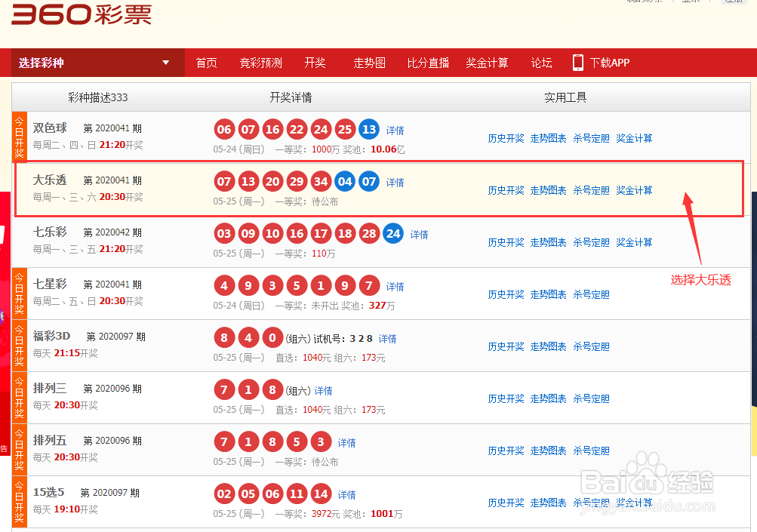Open 奖金计算 for 大乐透

click(635, 191)
